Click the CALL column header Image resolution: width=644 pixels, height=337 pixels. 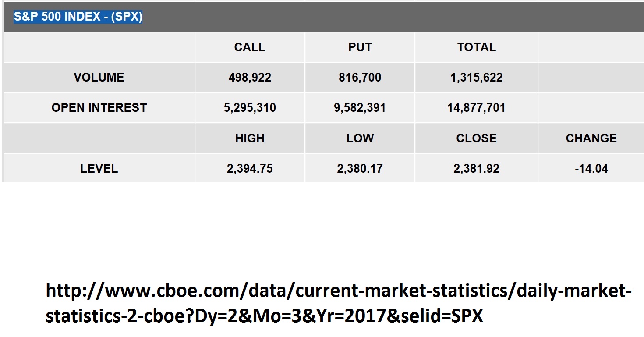pos(250,47)
